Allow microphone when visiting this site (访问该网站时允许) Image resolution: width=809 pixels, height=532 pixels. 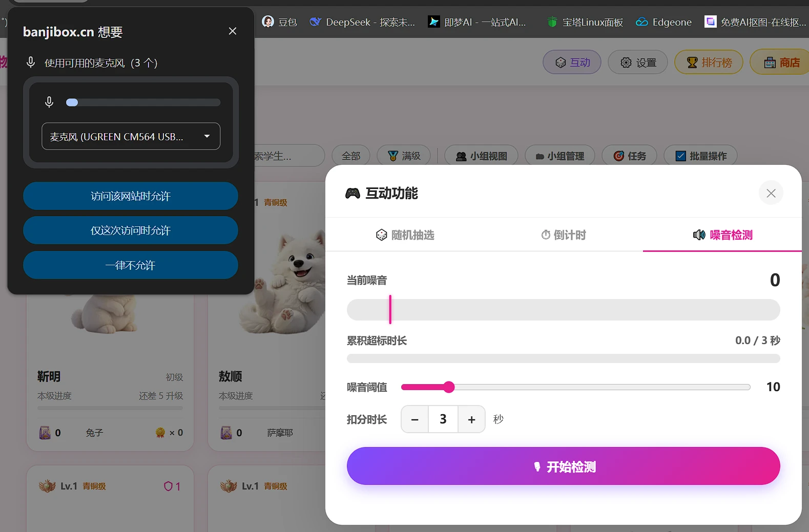pyautogui.click(x=131, y=196)
